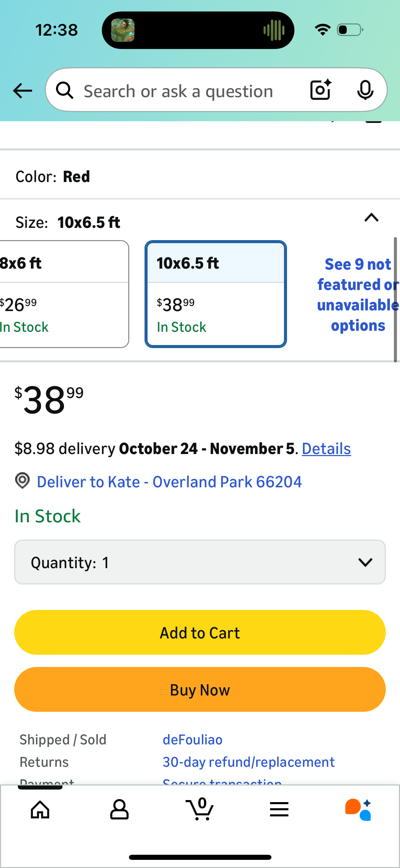The height and width of the screenshot is (868, 400).
Task: Open the Home tab icon
Action: (40, 810)
